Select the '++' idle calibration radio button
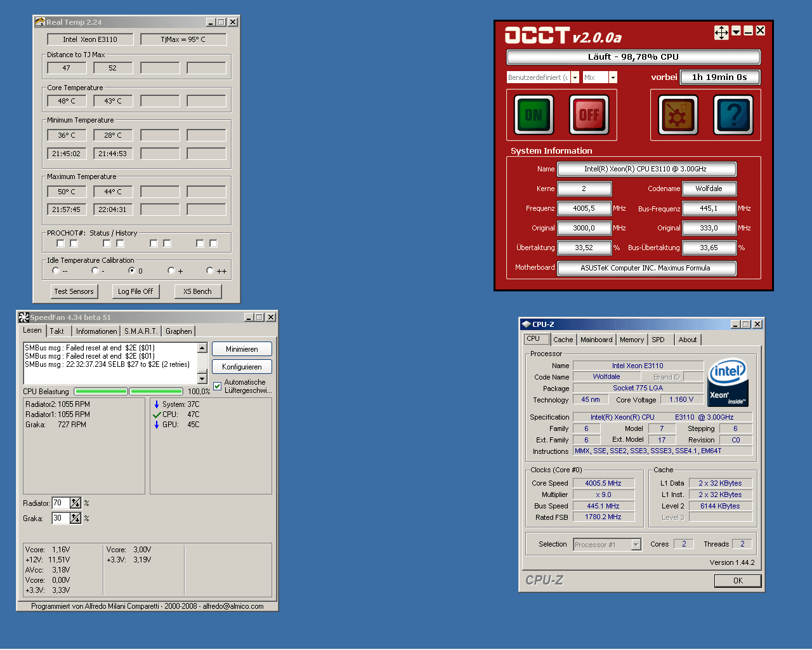 [x=209, y=270]
